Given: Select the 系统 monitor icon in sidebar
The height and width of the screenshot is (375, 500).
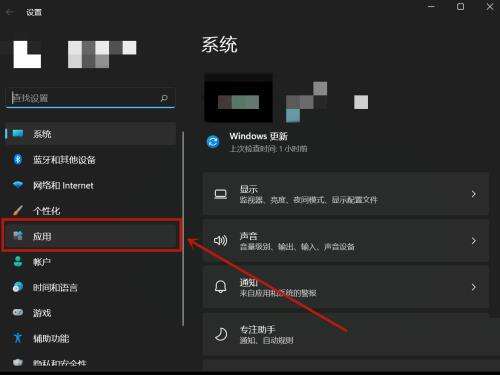Looking at the screenshot, I should [x=18, y=134].
